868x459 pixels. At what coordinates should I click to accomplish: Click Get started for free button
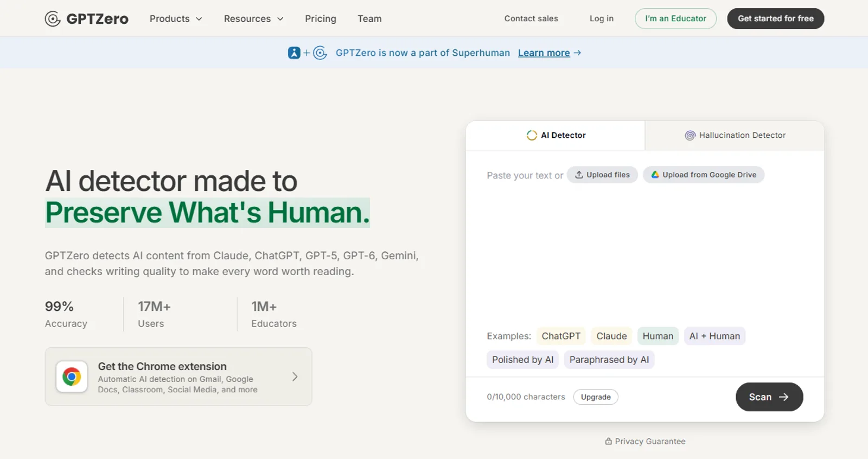[775, 18]
